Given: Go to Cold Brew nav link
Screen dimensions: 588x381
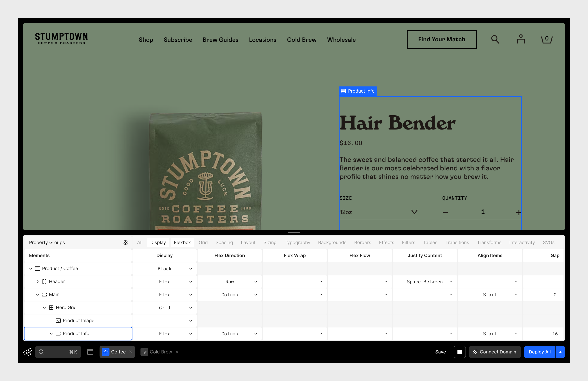Looking at the screenshot, I should click(302, 40).
